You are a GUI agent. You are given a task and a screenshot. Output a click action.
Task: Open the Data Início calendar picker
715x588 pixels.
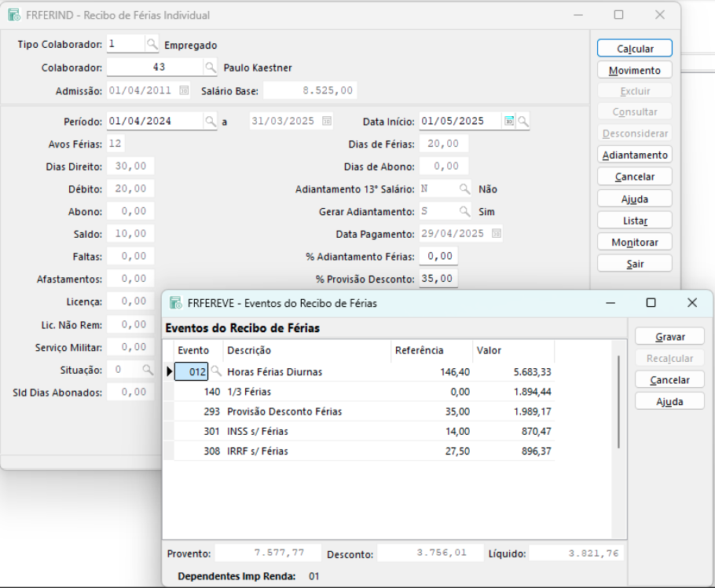click(509, 122)
